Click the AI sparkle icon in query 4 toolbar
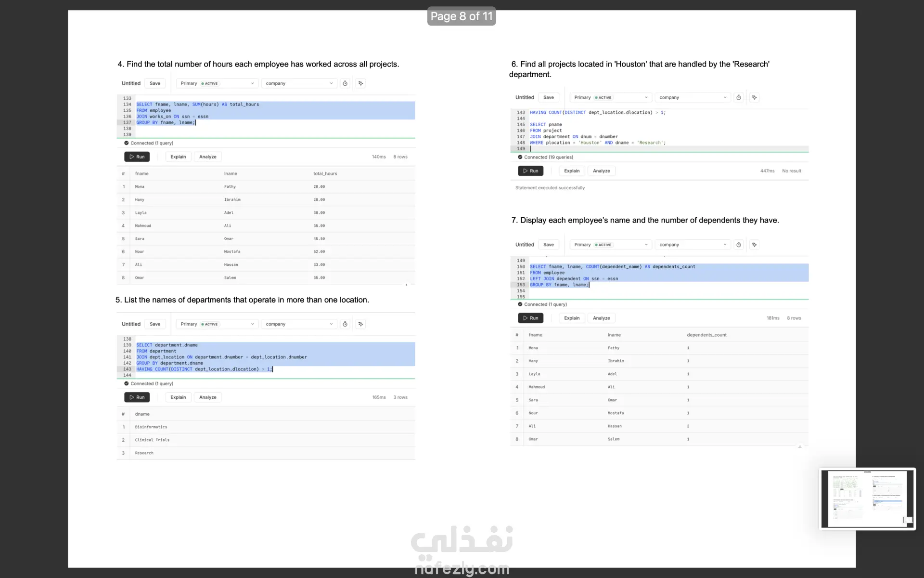924x578 pixels. (361, 83)
